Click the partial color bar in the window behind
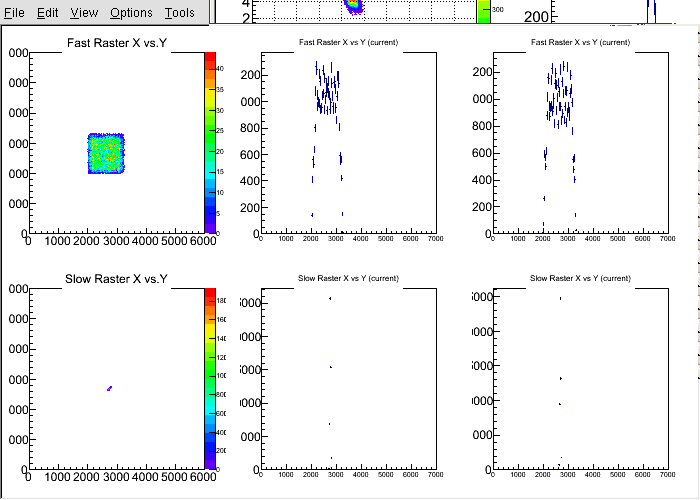 click(484, 11)
